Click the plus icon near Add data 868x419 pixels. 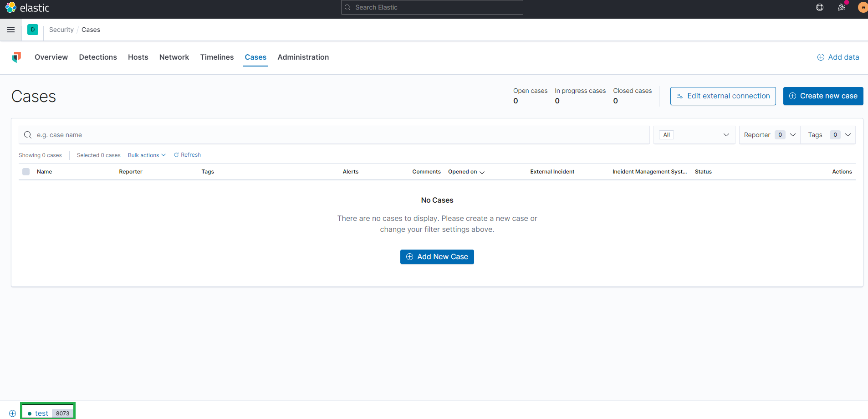point(821,57)
